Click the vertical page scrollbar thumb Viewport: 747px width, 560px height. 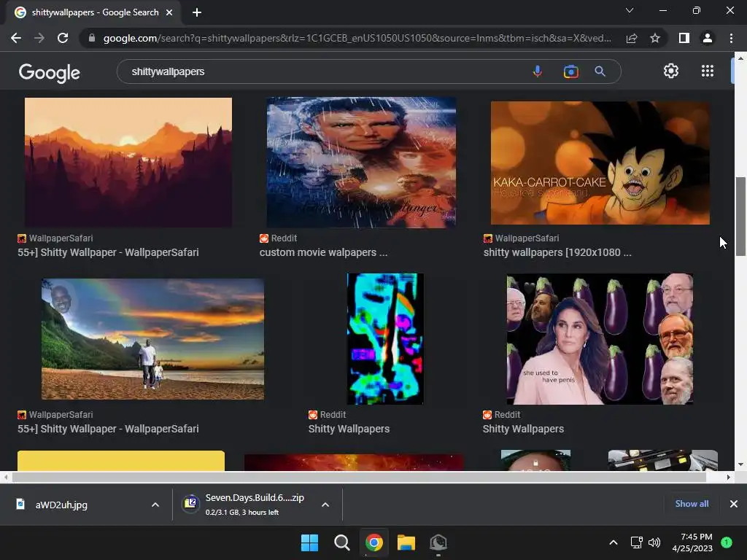(x=740, y=216)
